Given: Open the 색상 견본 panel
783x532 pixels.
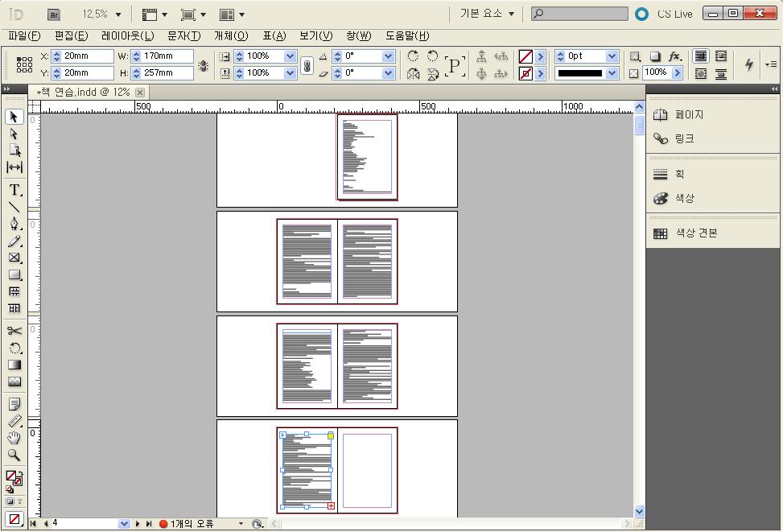Looking at the screenshot, I should click(x=696, y=233).
